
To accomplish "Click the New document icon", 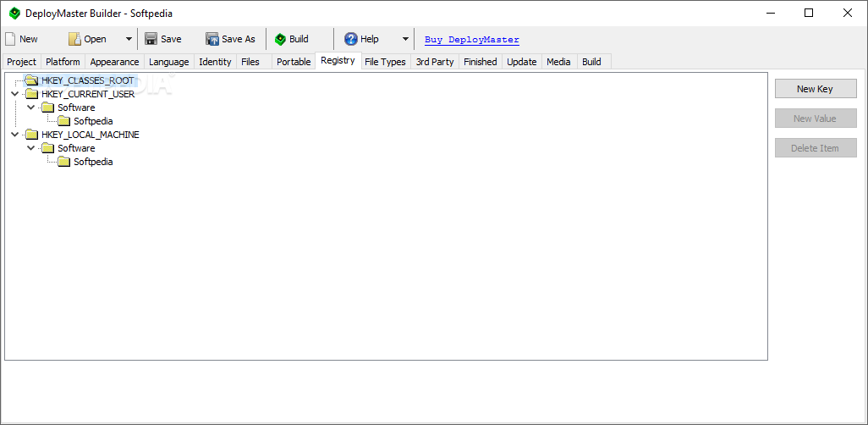I will pos(10,39).
